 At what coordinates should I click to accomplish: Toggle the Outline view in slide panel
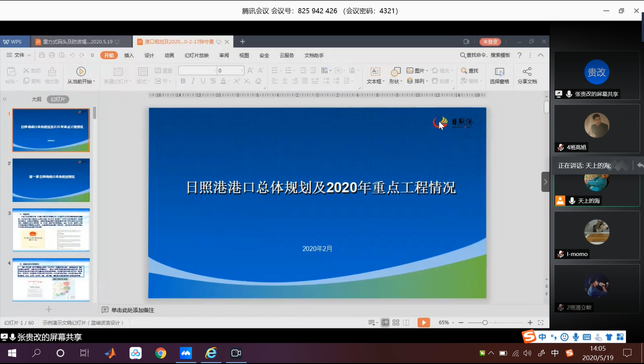click(x=36, y=100)
